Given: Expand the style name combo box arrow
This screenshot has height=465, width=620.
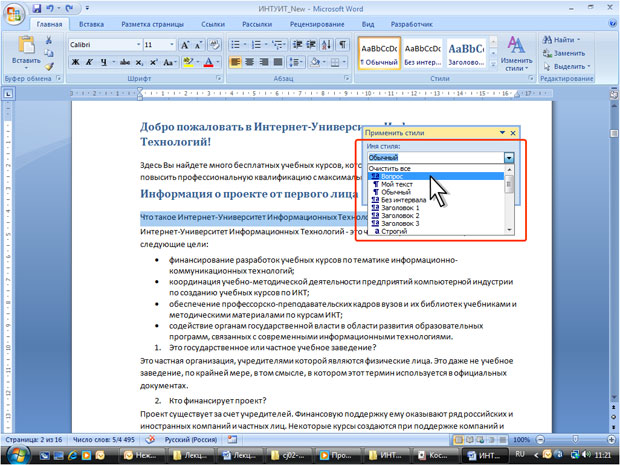Looking at the screenshot, I should 509,157.
